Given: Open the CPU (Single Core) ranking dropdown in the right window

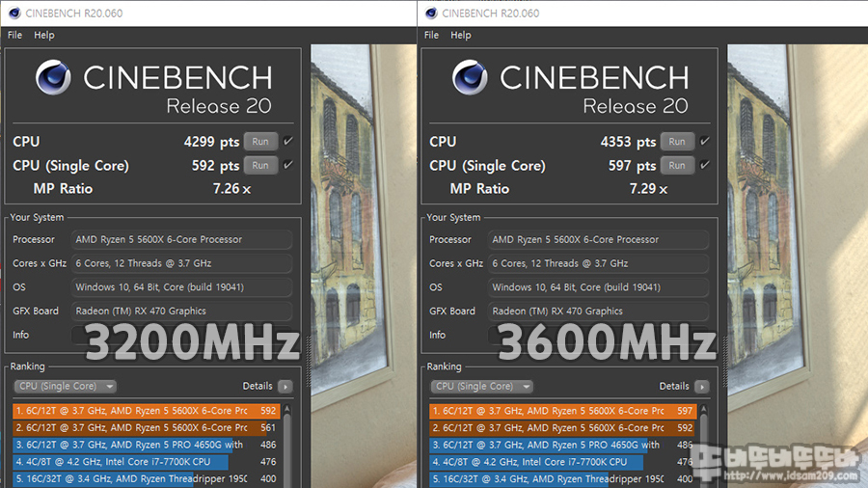Looking at the screenshot, I should coord(481,386).
